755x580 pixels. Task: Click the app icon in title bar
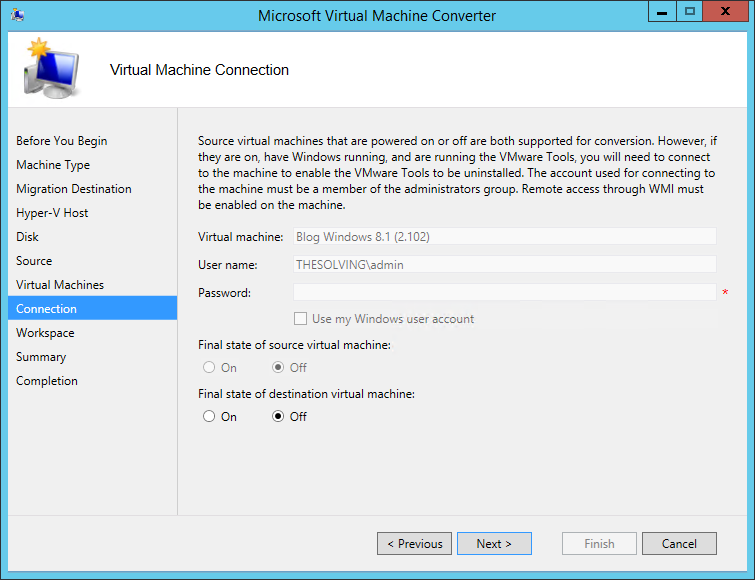[18, 15]
